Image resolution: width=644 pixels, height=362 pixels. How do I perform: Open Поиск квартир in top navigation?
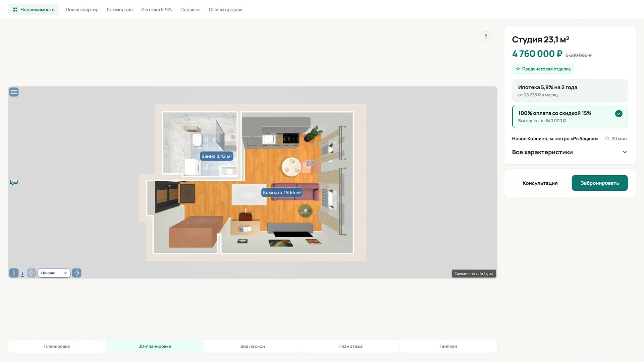coord(82,9)
